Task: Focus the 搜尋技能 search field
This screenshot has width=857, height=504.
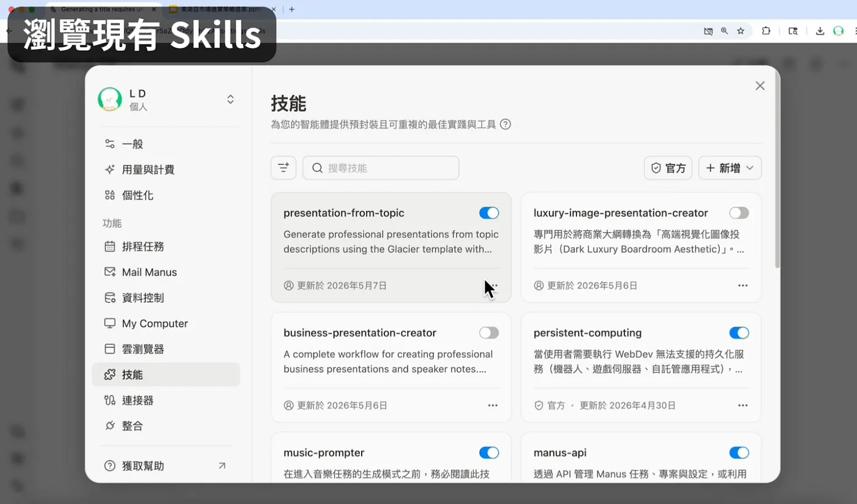Action: click(x=381, y=168)
